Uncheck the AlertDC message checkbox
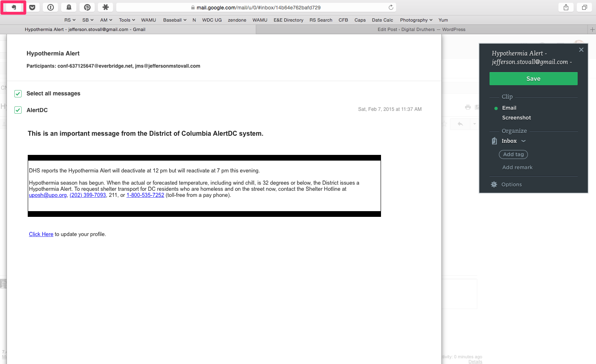 pyautogui.click(x=18, y=110)
